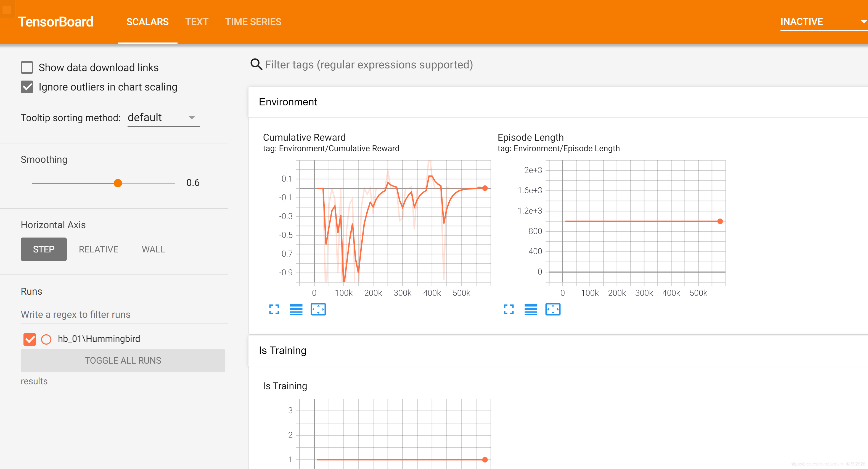Expand Cumulative Reward chart to full size
The image size is (868, 469).
coord(274,309)
